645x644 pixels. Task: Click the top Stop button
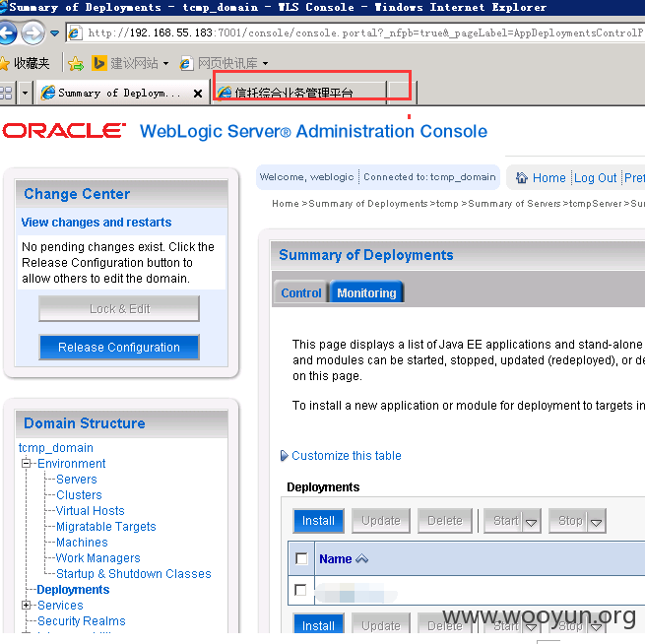569,521
